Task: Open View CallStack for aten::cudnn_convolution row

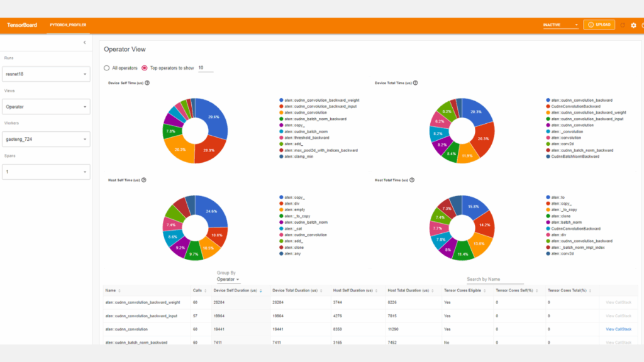Action: [x=618, y=329]
